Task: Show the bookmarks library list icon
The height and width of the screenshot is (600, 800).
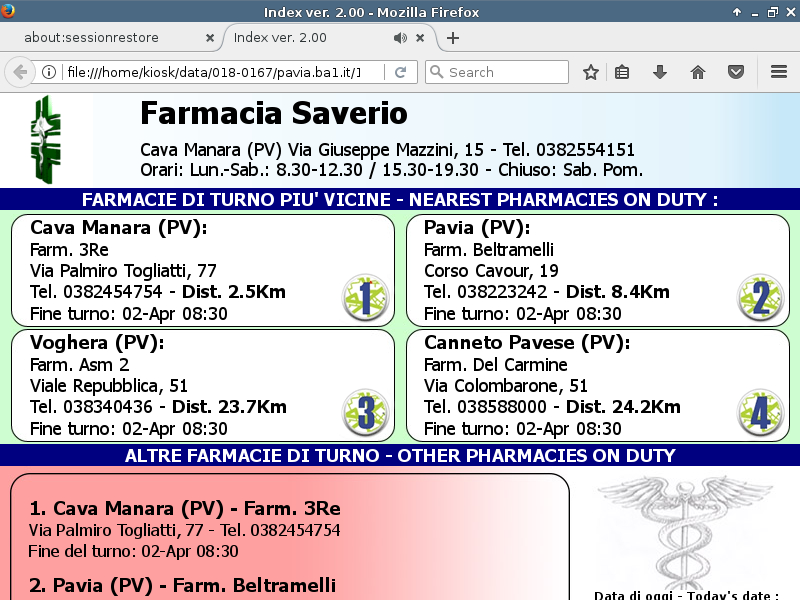Action: tap(622, 72)
